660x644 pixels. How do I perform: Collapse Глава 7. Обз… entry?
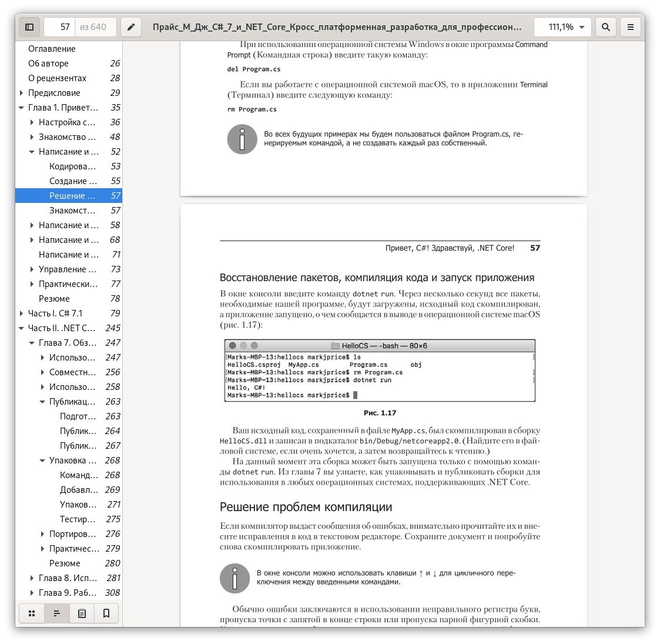pos(32,343)
